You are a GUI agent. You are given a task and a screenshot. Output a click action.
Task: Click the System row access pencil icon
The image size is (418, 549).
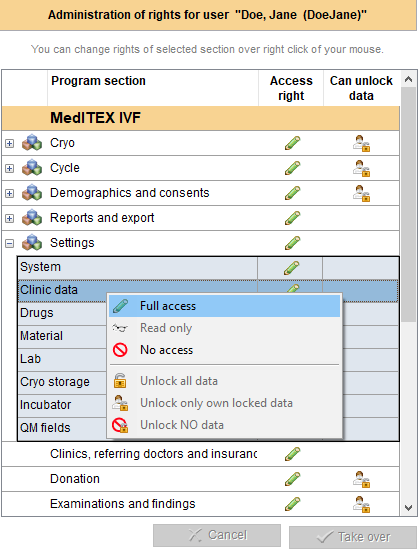coord(292,268)
